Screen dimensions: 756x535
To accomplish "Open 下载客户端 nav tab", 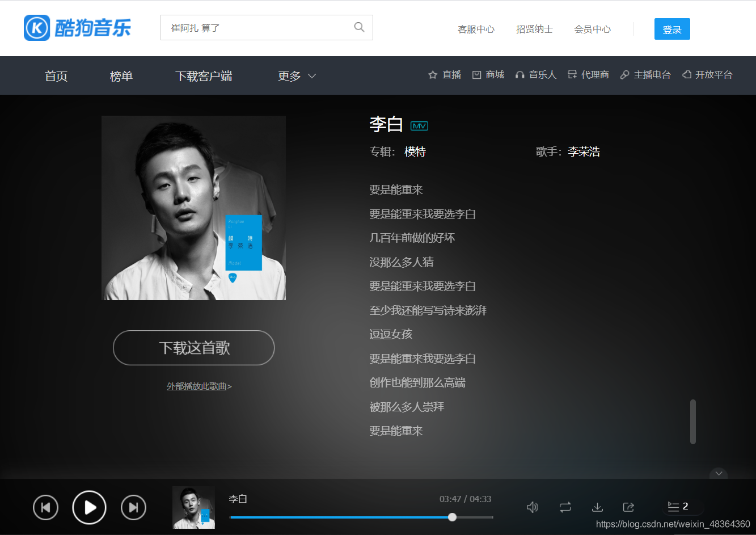I will point(204,76).
